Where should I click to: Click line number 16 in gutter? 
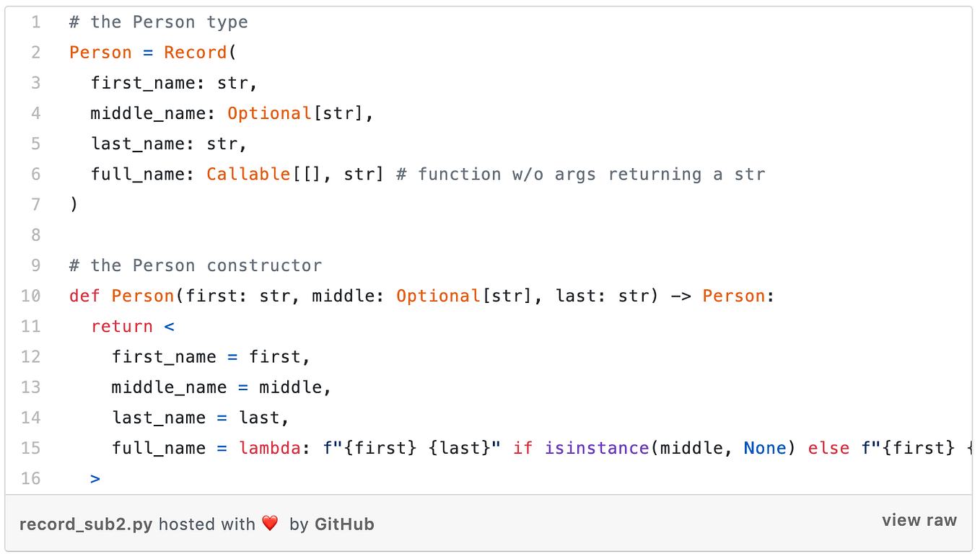(x=31, y=478)
